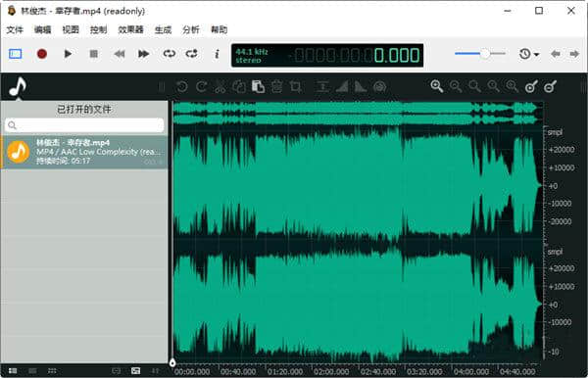Open the 效果器 menu
The width and height of the screenshot is (588, 378).
[131, 30]
